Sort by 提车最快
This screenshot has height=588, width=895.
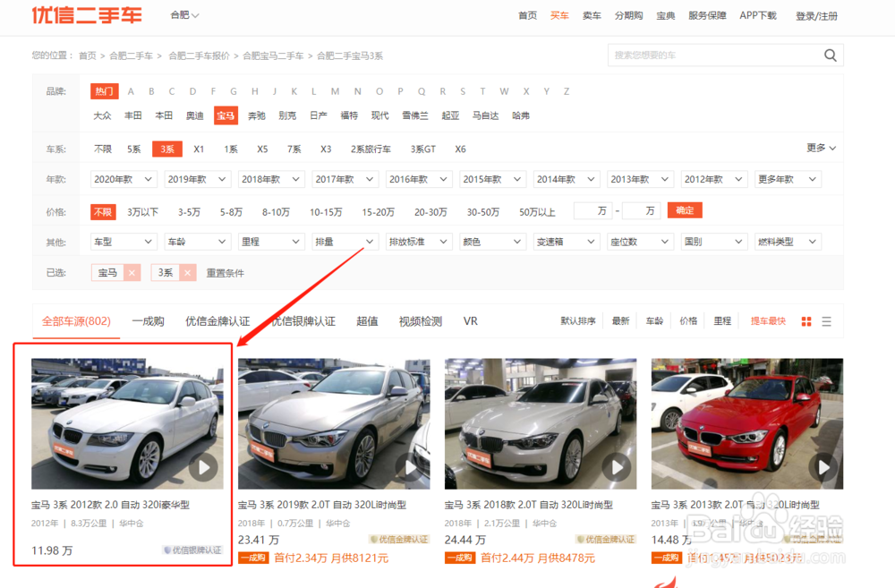pyautogui.click(x=768, y=321)
